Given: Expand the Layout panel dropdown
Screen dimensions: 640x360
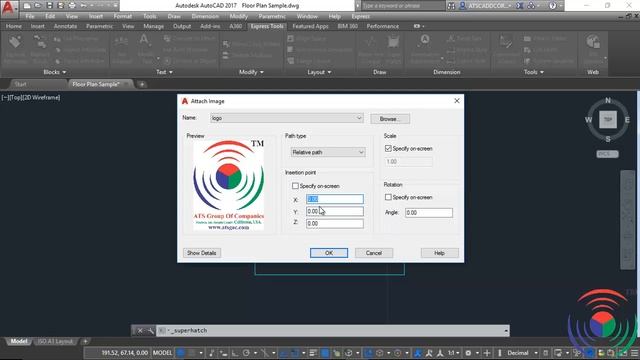Looking at the screenshot, I should (319, 72).
